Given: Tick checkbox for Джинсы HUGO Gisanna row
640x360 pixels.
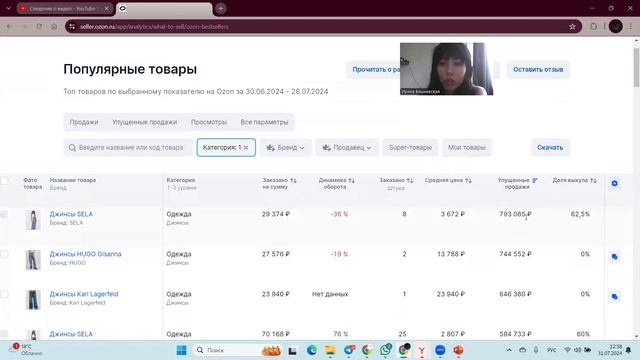Looking at the screenshot, I should point(4,254).
